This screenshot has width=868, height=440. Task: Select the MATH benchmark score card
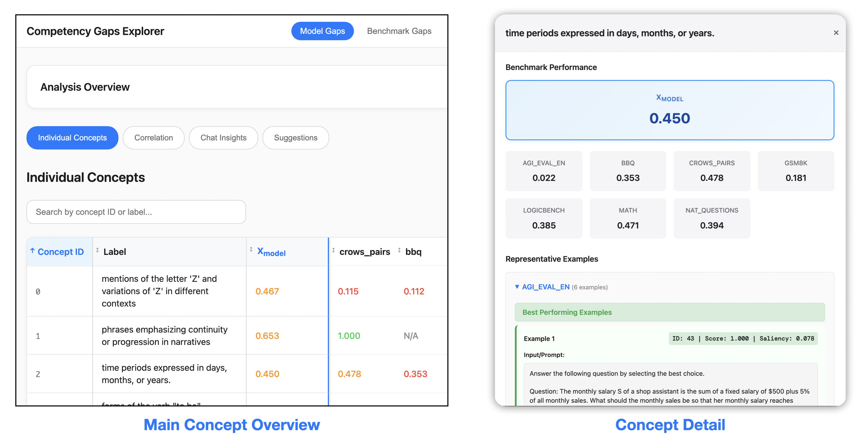tap(628, 218)
